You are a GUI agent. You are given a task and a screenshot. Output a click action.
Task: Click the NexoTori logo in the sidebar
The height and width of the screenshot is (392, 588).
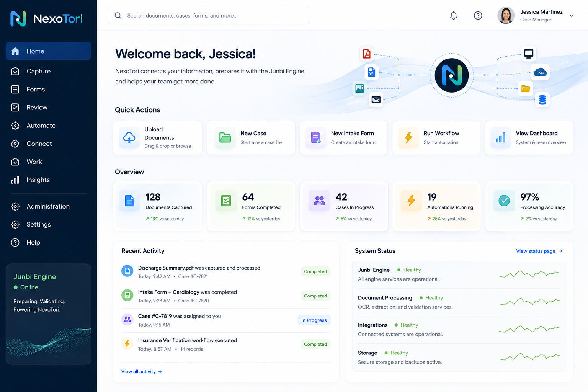coord(46,18)
